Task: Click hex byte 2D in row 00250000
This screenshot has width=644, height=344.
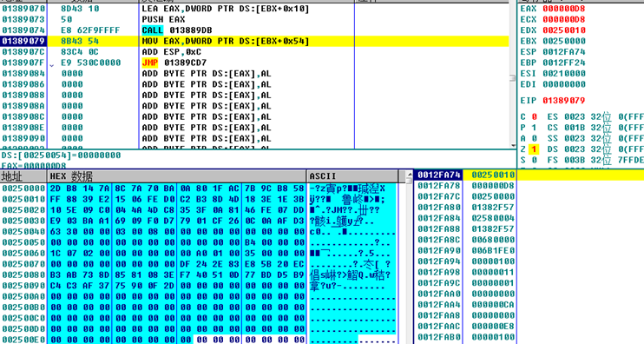Action: 56,189
